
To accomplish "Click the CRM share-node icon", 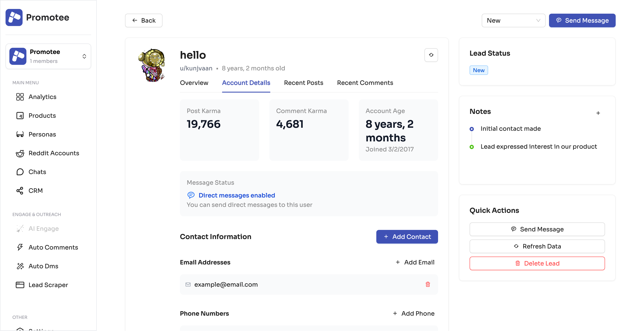I will click(x=20, y=191).
